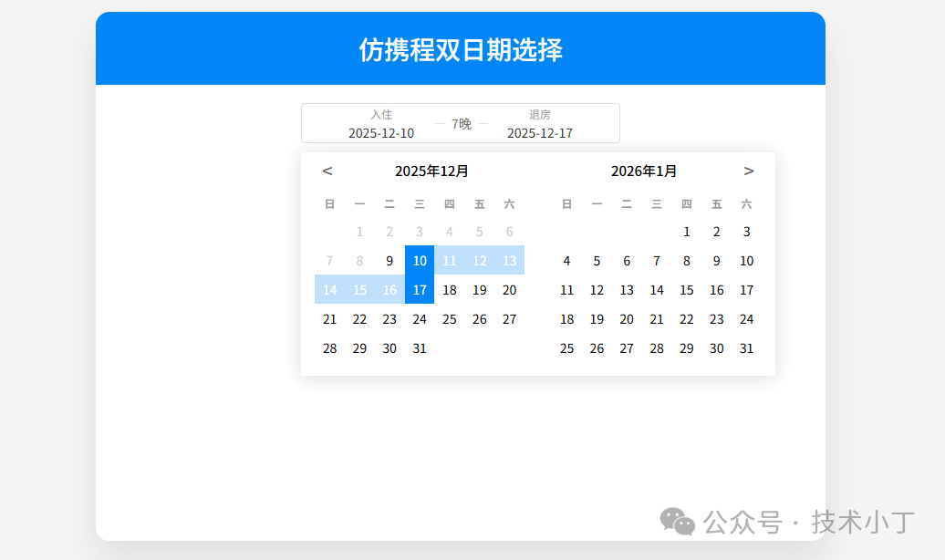Select December 14 in highlighted range
Screen dimensions: 945x560
tap(330, 290)
